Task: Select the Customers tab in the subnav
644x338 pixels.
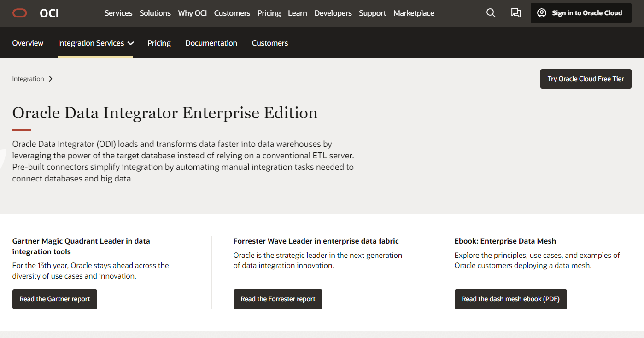Action: [x=269, y=43]
